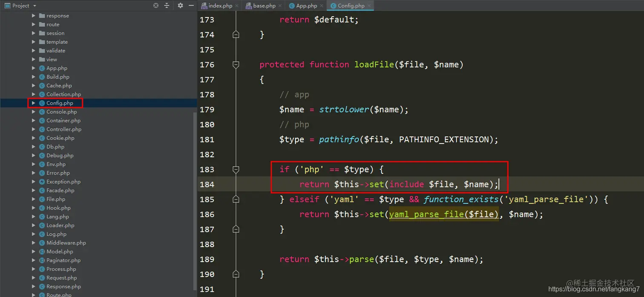This screenshot has height=297, width=644.
Task: Click the Build.php class icon
Action: [x=42, y=77]
